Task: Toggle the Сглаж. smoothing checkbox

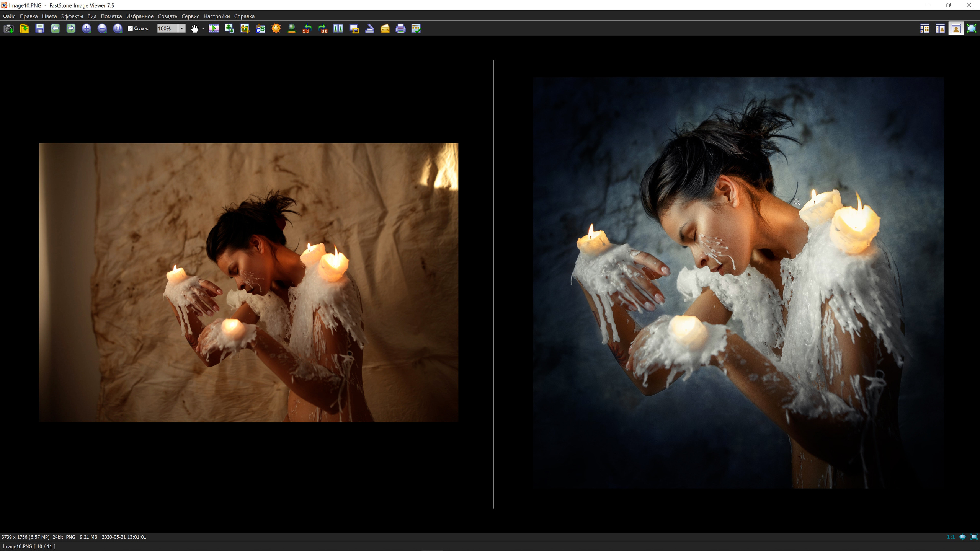Action: [131, 29]
